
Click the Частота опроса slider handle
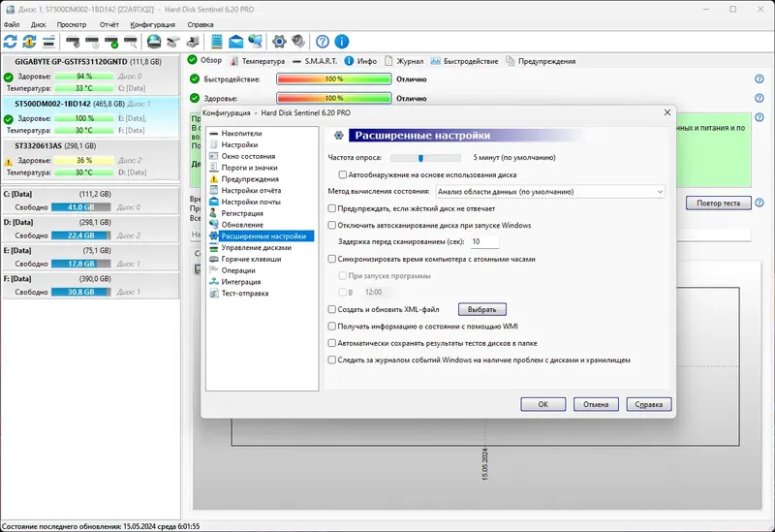tap(420, 158)
